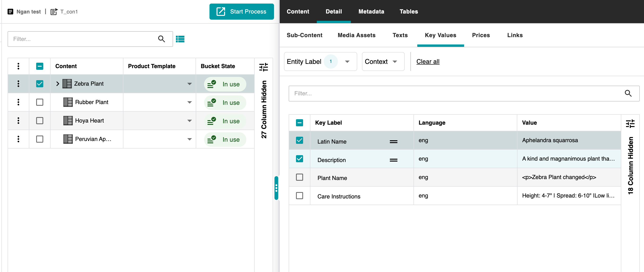This screenshot has width=644, height=272.
Task: Click Hoya Heart content type icon
Action: 68,120
